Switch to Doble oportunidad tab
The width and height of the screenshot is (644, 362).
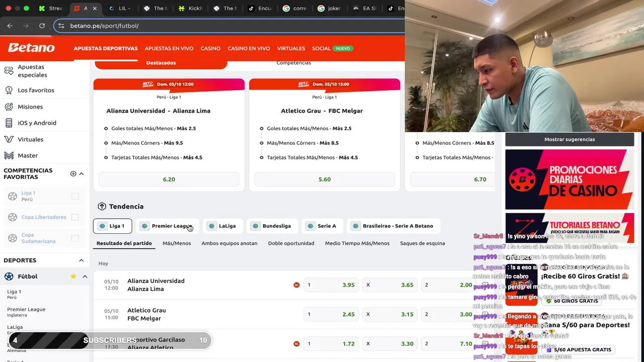tap(291, 243)
